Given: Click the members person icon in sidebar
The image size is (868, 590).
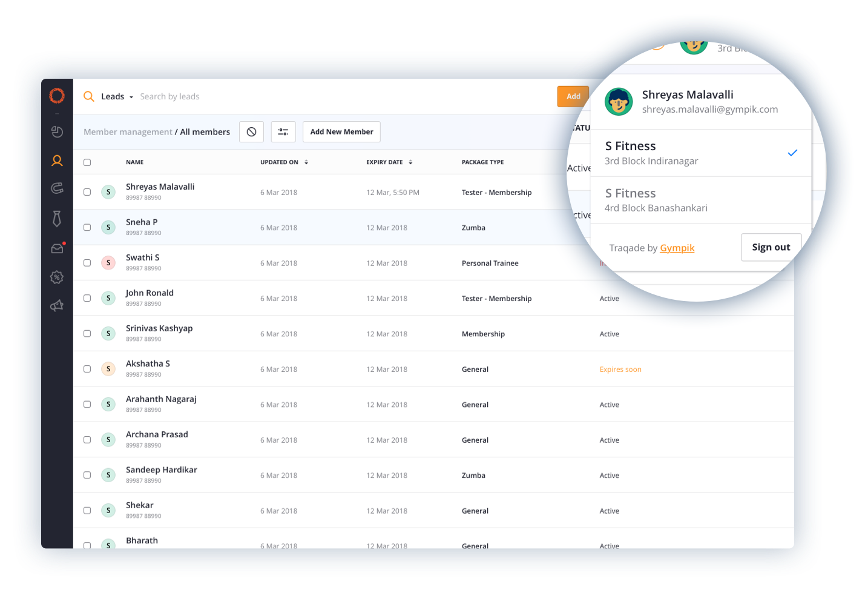Looking at the screenshot, I should [x=57, y=161].
